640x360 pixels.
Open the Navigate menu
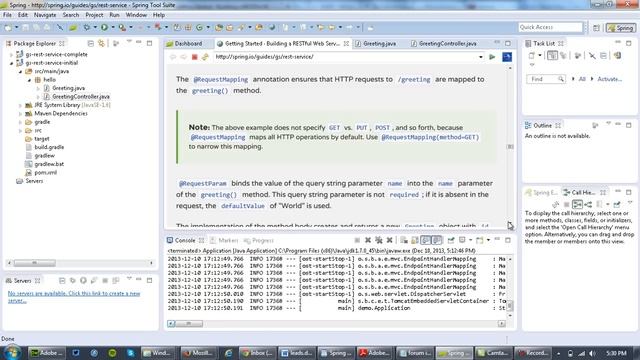click(45, 15)
